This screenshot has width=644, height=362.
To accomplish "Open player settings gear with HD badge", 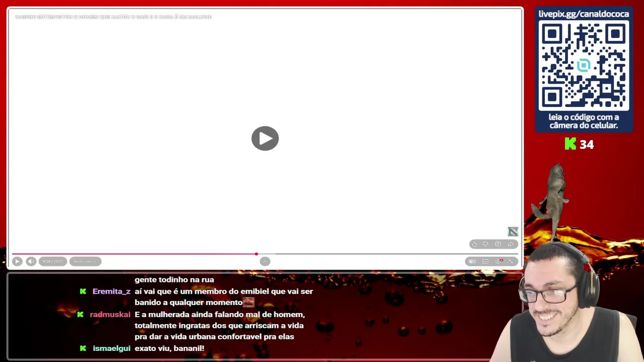I will [499, 261].
